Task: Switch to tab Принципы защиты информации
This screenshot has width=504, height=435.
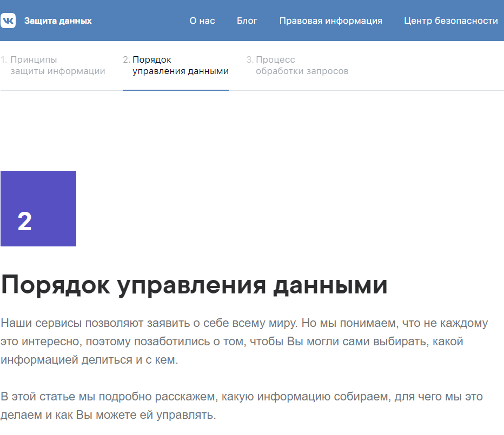Action: coord(53,65)
